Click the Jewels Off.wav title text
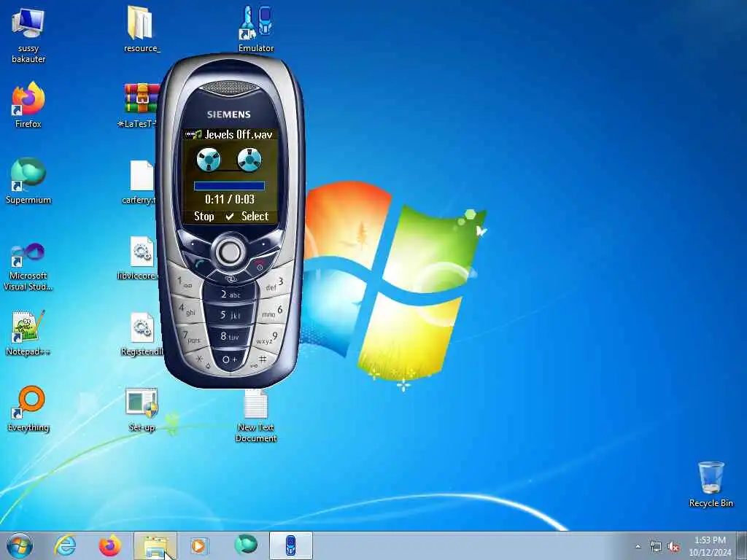747x560 pixels. 239,135
